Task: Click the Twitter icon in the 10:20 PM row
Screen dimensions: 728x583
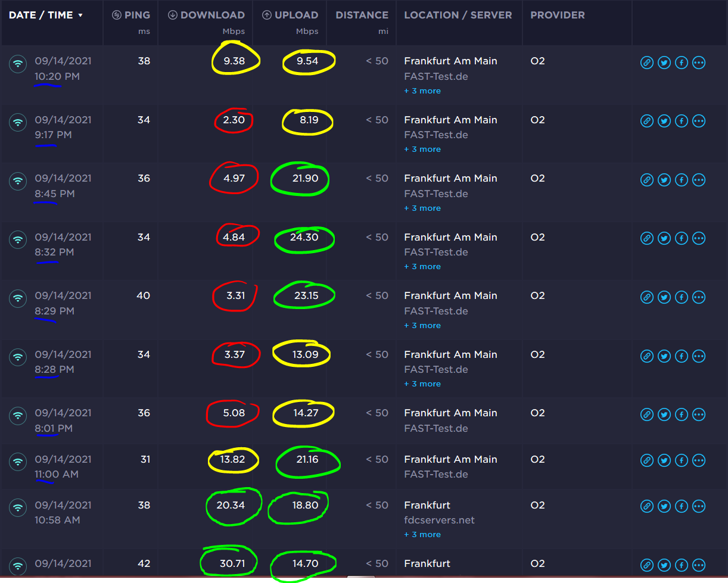Action: pyautogui.click(x=664, y=63)
